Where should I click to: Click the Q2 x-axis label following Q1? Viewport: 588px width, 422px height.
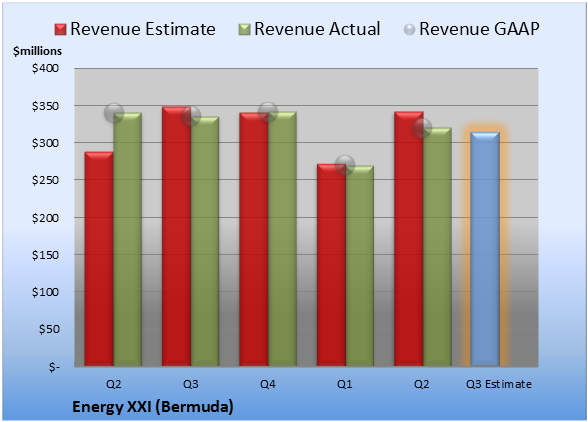[x=422, y=384]
